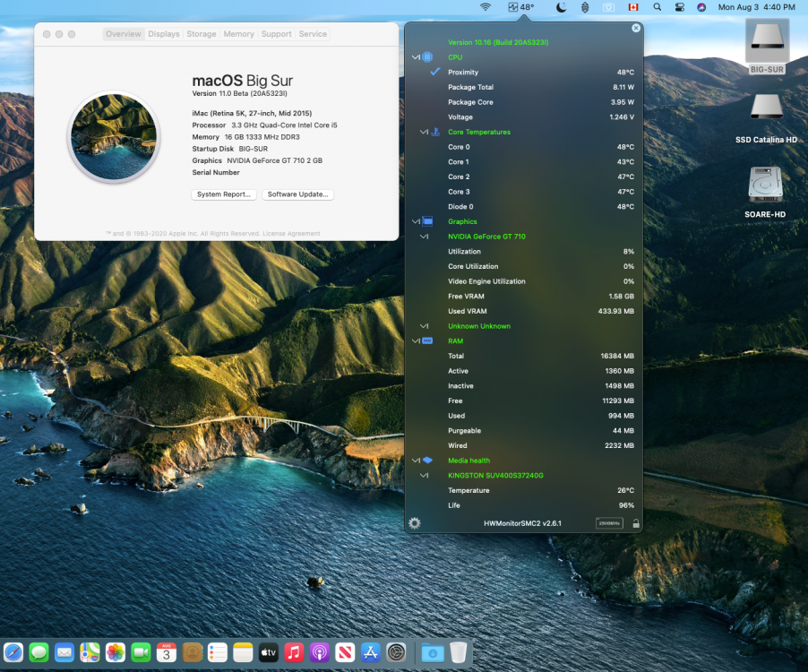Image resolution: width=808 pixels, height=672 pixels.
Task: Open the Memory tab
Action: (x=238, y=34)
